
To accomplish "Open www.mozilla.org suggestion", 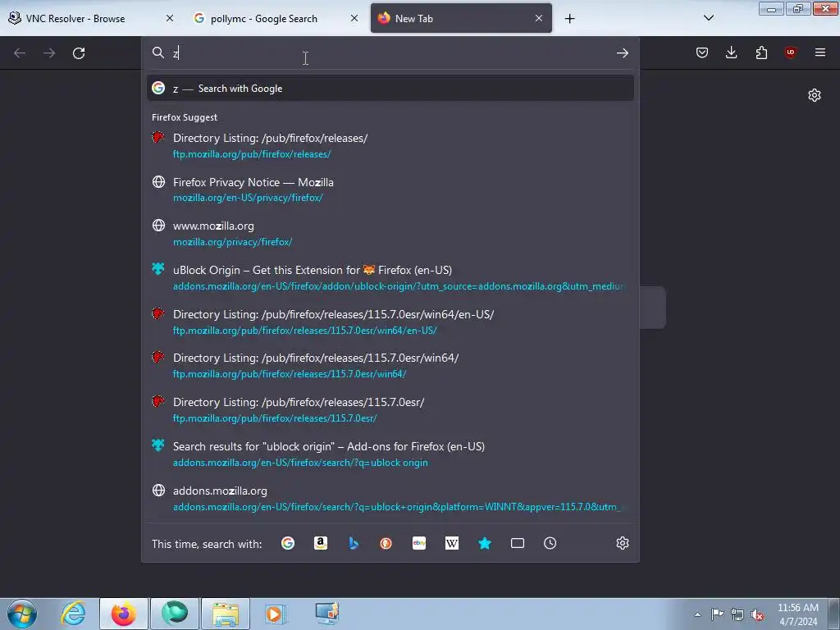I will (390, 234).
